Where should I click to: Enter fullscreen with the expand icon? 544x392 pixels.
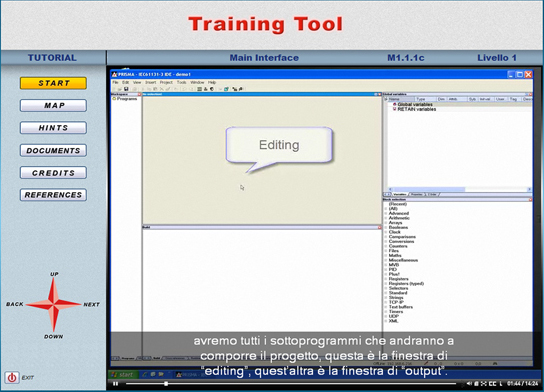tap(484, 383)
